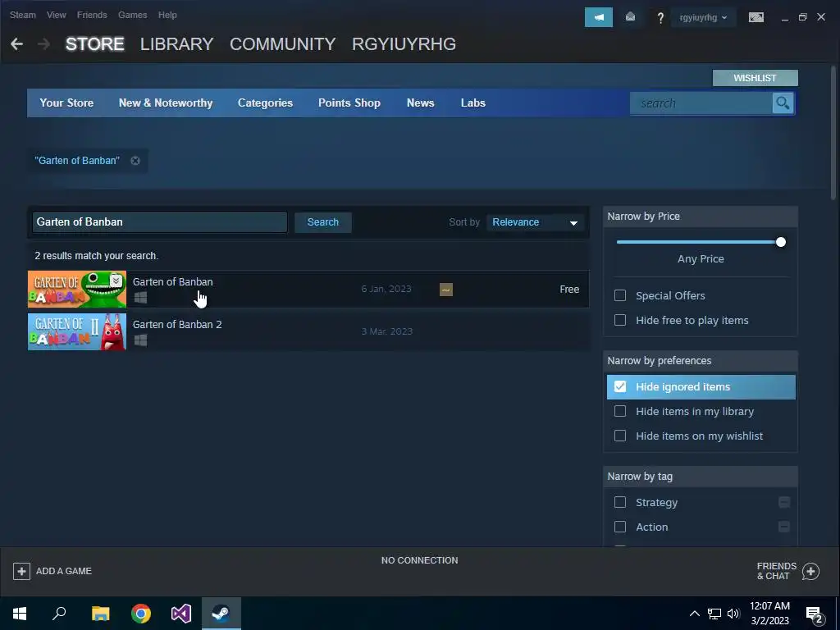This screenshot has width=840, height=630.
Task: Click the Add a Game plus icon
Action: click(x=21, y=571)
